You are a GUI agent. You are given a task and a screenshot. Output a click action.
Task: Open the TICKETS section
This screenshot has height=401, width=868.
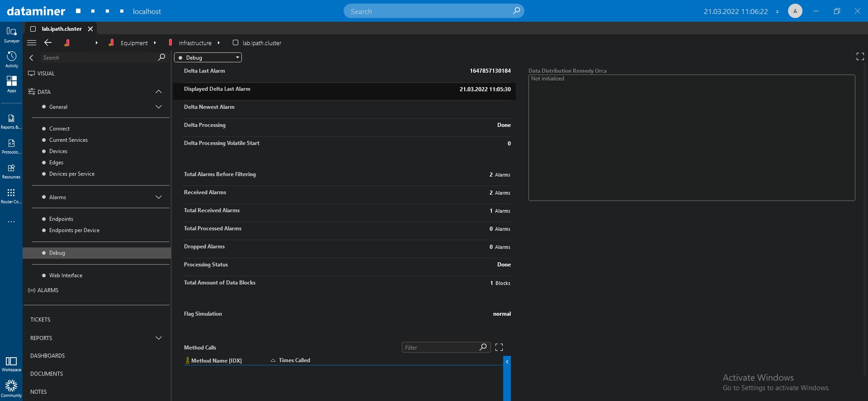tap(40, 320)
